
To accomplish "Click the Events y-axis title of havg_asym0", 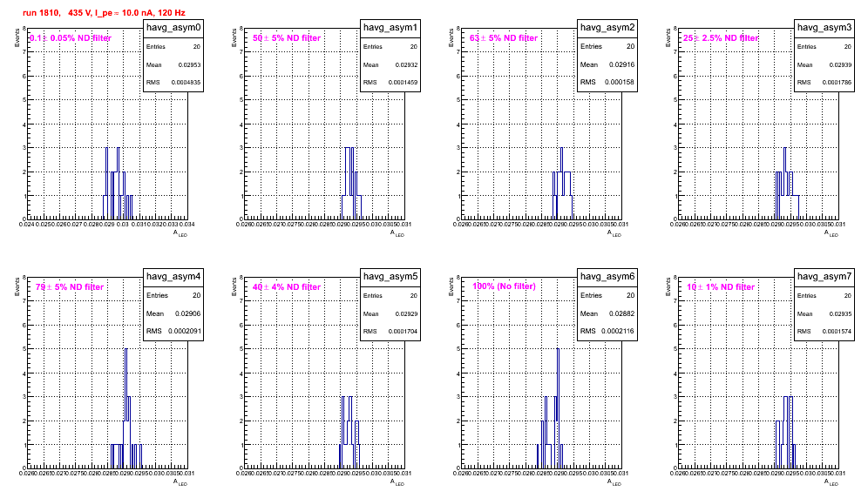I will [x=17, y=37].
